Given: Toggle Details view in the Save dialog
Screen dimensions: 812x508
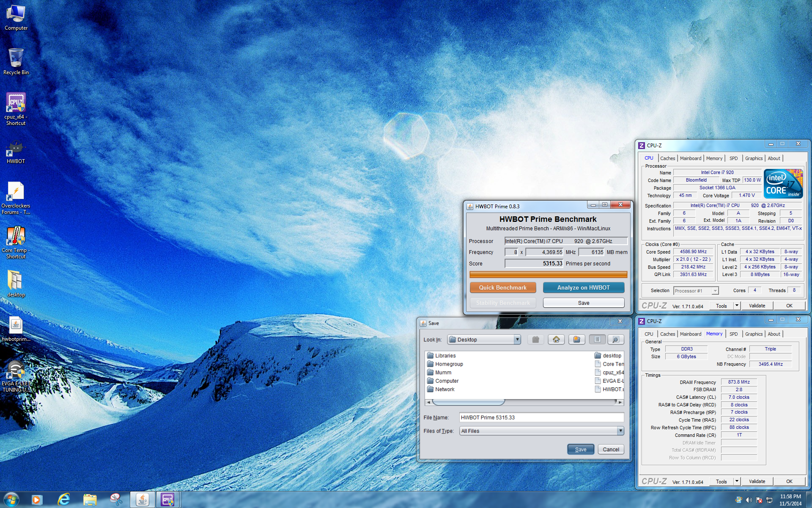Looking at the screenshot, I should [x=616, y=340].
